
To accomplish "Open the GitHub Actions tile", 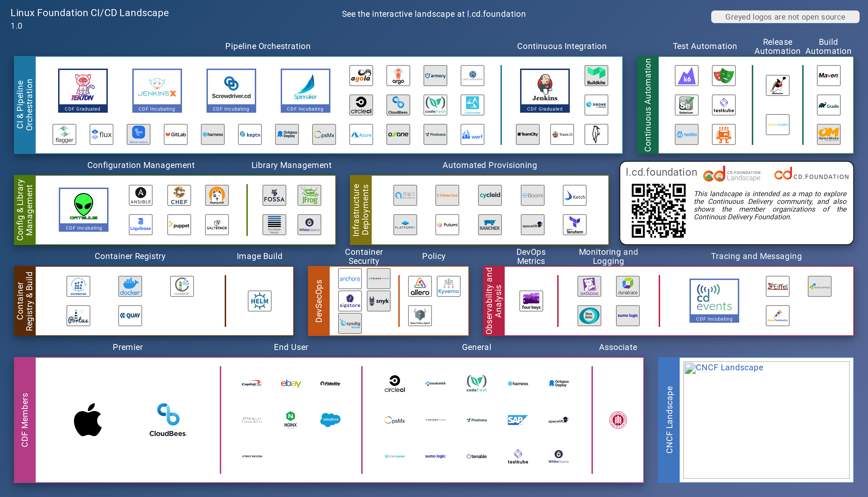I will (x=139, y=135).
